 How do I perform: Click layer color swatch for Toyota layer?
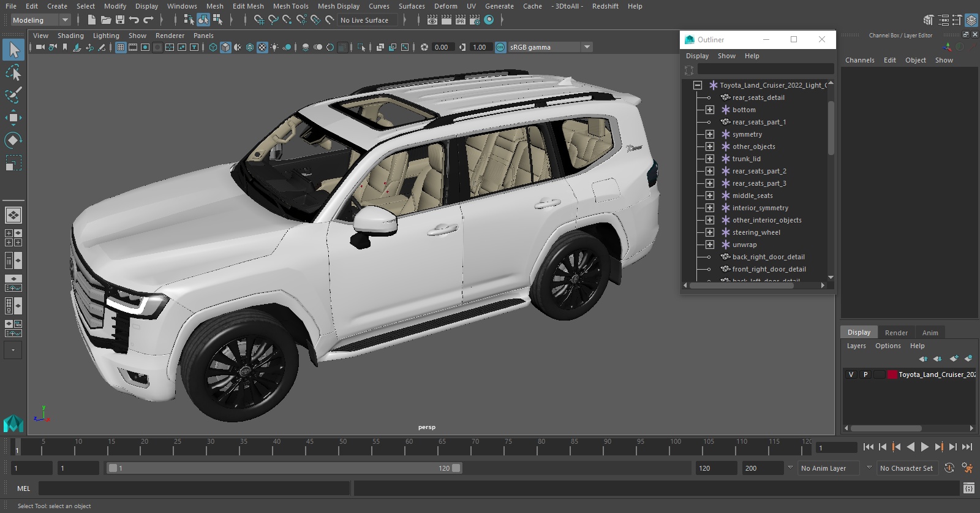tap(892, 374)
